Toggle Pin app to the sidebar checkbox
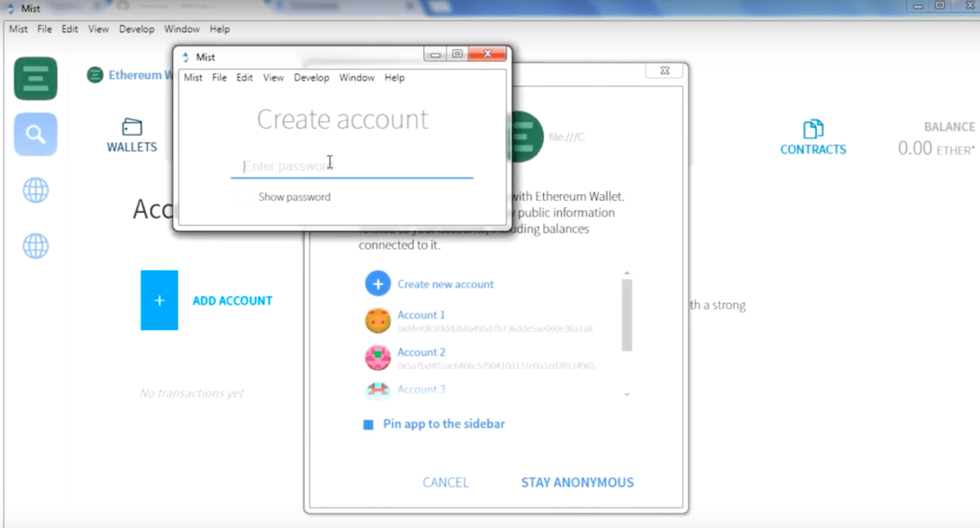 point(368,424)
